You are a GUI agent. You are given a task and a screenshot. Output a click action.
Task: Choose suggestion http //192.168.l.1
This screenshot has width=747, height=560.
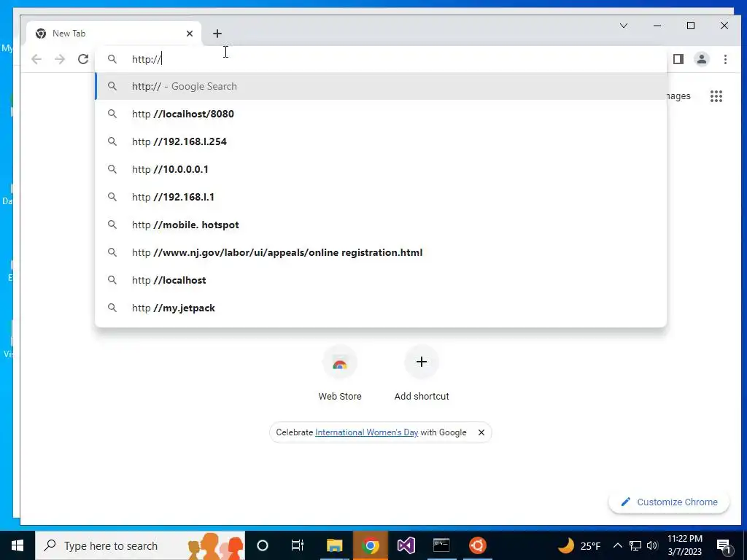381,197
